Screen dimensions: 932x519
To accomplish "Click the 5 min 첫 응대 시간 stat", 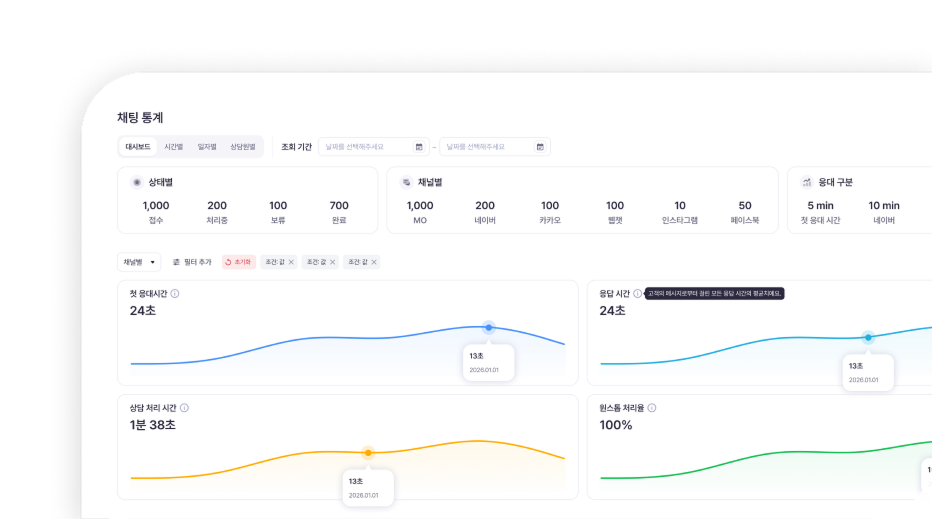I will click(x=820, y=212).
